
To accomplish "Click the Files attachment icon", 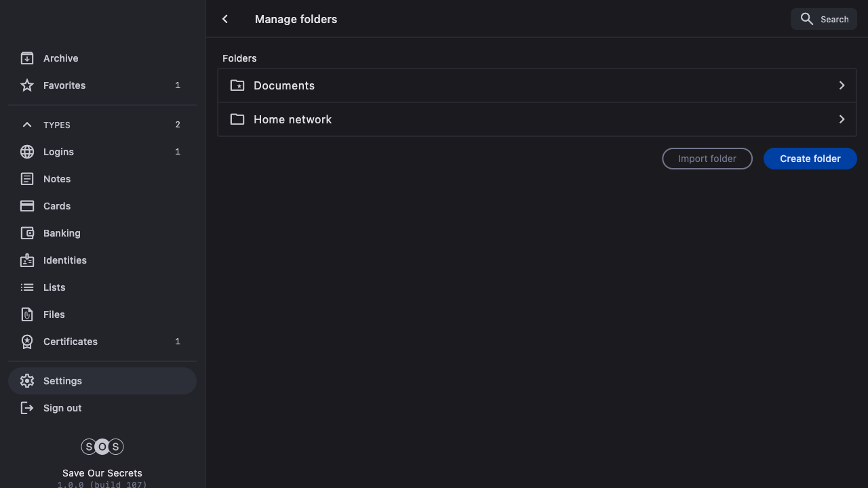I will (x=27, y=314).
